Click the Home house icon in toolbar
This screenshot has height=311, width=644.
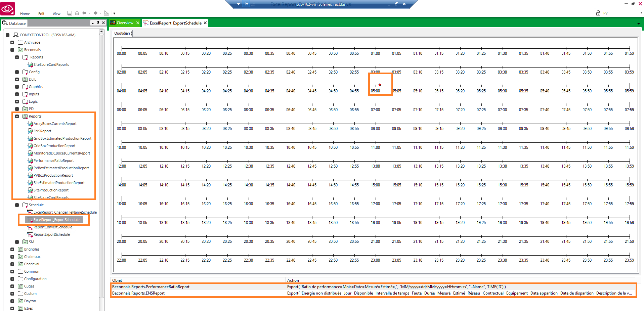77,13
